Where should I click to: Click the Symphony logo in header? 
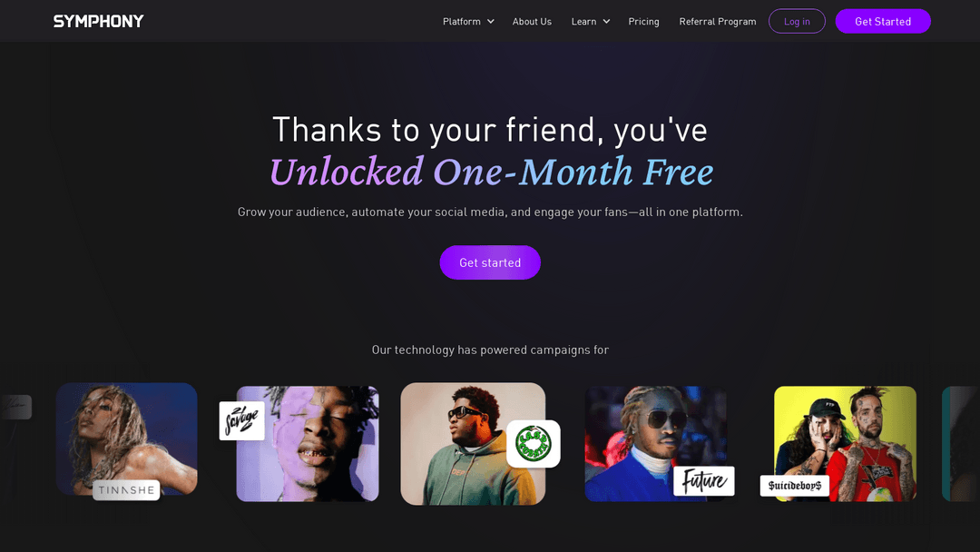tap(98, 21)
